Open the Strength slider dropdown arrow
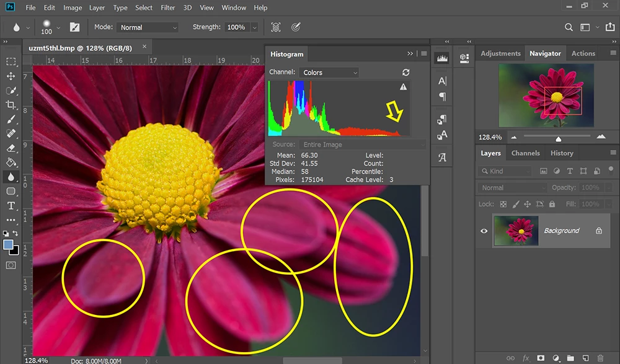The height and width of the screenshot is (364, 620). (x=254, y=27)
